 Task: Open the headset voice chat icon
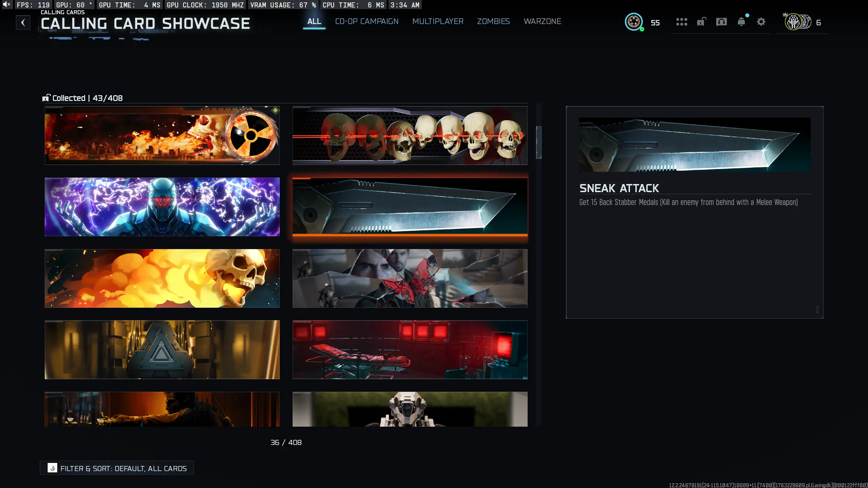click(x=721, y=22)
